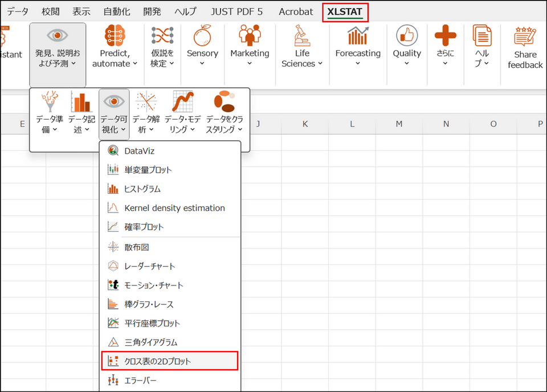Launch DataViz from the dropdown list
547x392 pixels.
click(139, 151)
